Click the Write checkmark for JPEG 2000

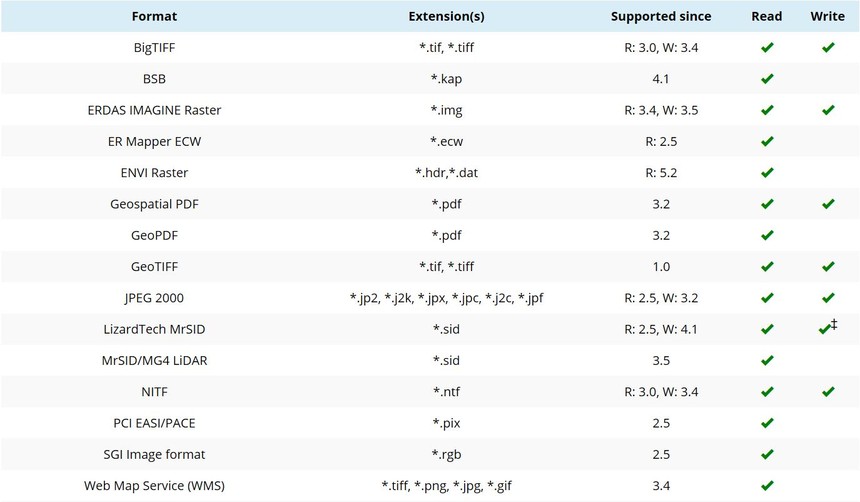coord(827,298)
